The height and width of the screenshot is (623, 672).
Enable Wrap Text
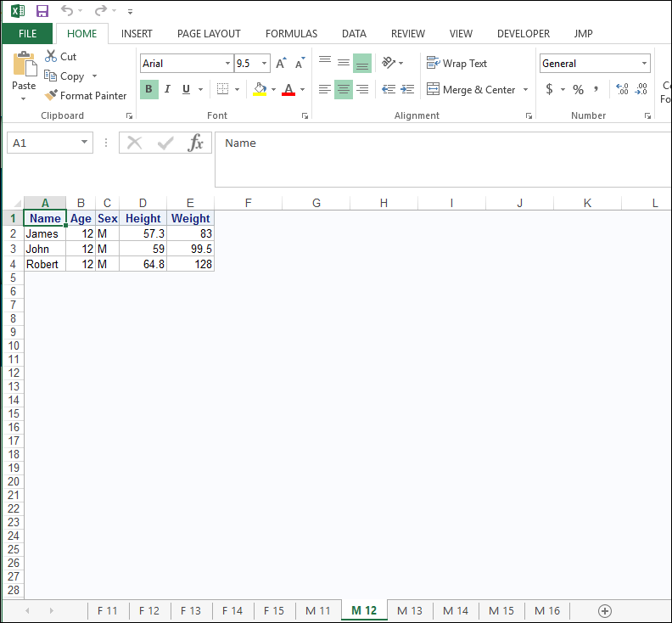click(x=456, y=64)
